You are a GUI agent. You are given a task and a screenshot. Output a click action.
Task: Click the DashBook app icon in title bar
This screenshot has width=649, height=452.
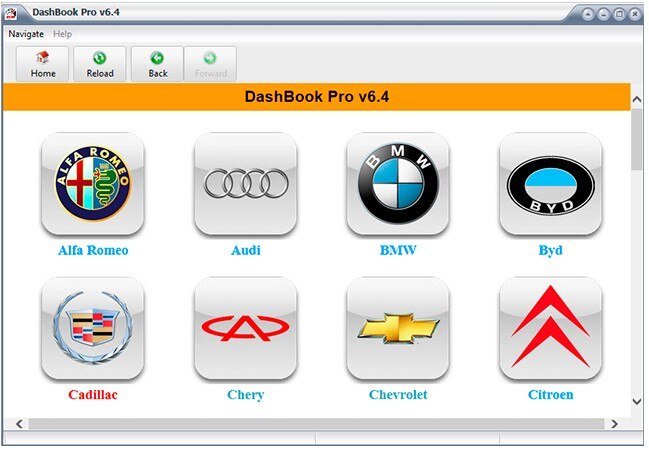point(11,14)
